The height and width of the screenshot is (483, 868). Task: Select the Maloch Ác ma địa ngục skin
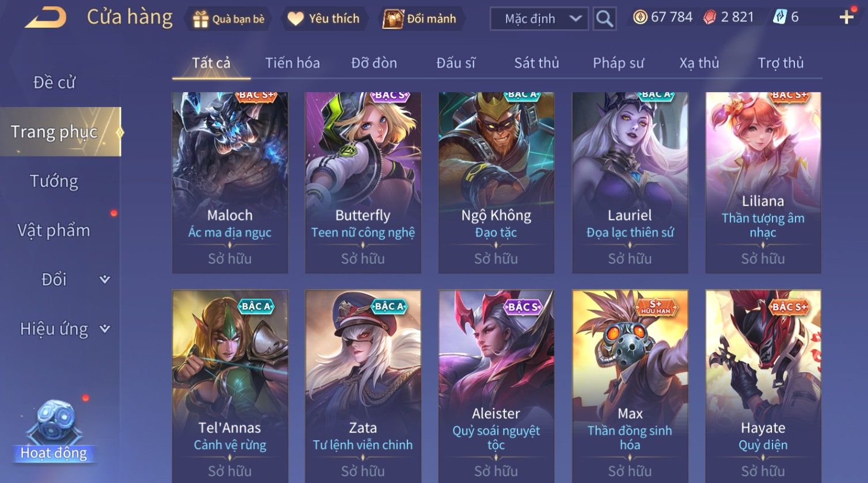click(230, 182)
